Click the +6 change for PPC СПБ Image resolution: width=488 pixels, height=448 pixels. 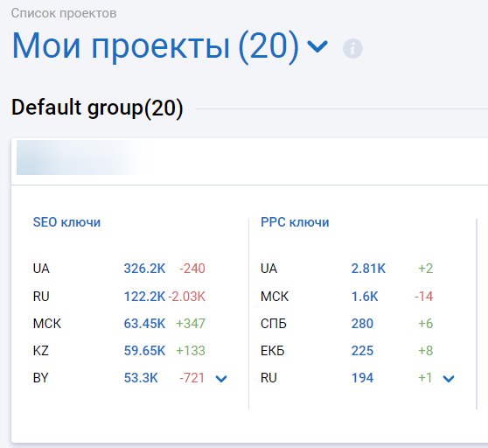[425, 324]
